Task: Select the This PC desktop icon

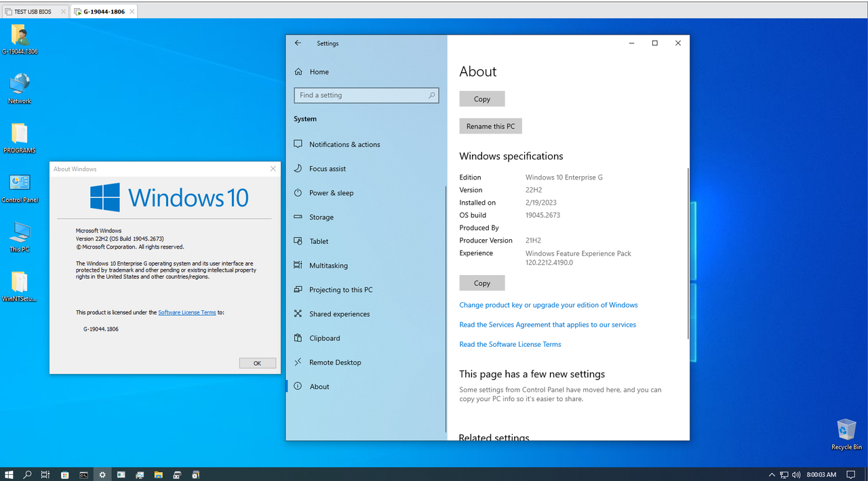Action: (x=20, y=237)
